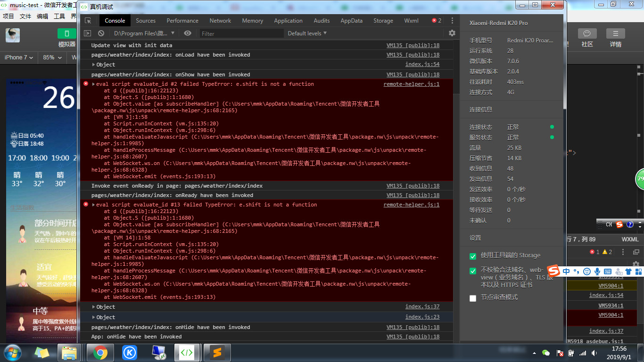Open 项目 menu in main window

tap(8, 16)
